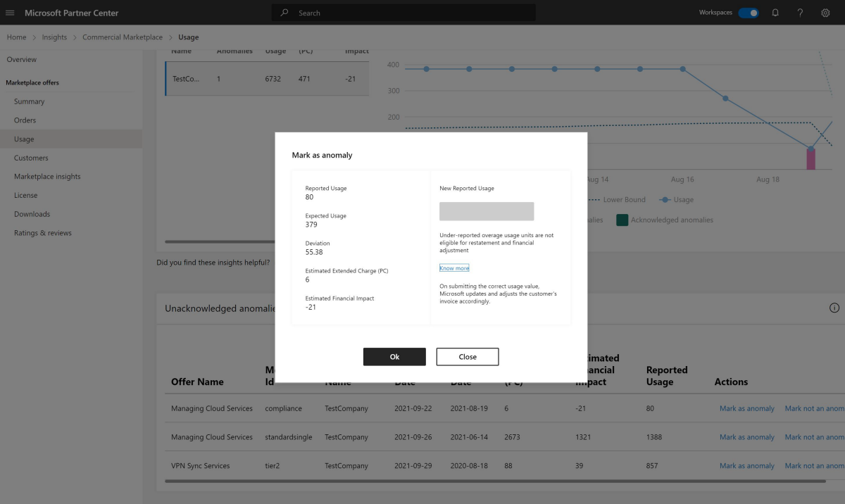Select the TestCo... row in the top table

[x=267, y=79]
